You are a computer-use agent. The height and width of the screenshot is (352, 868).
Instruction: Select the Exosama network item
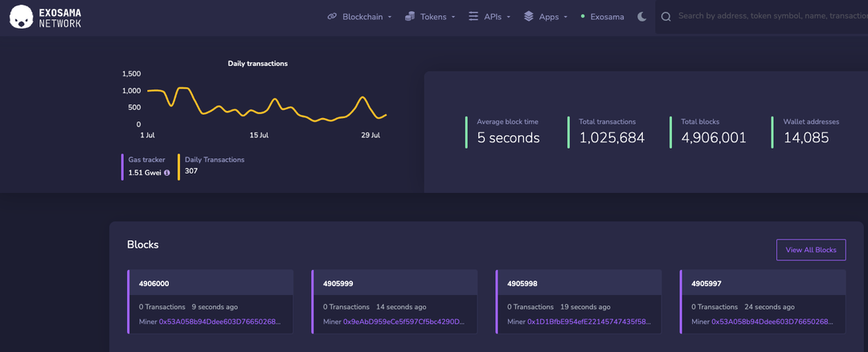click(602, 17)
